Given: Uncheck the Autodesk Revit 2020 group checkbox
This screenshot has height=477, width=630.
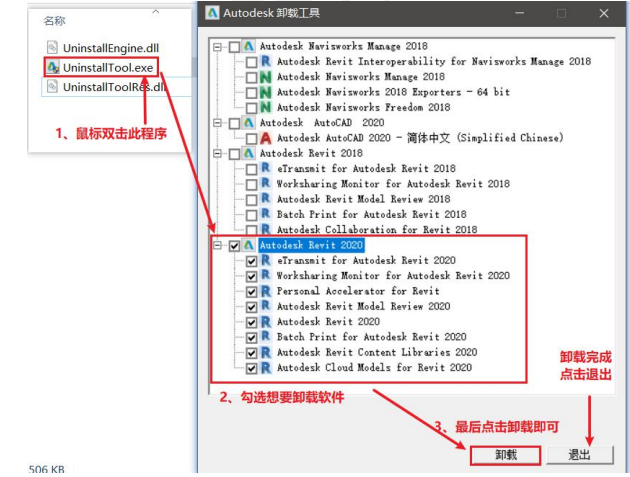Looking at the screenshot, I should pyautogui.click(x=234, y=246).
